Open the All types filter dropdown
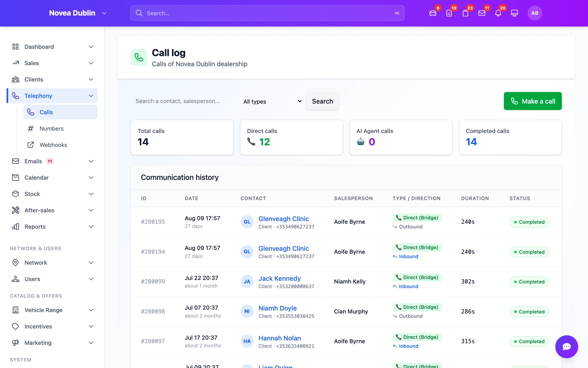 272,101
